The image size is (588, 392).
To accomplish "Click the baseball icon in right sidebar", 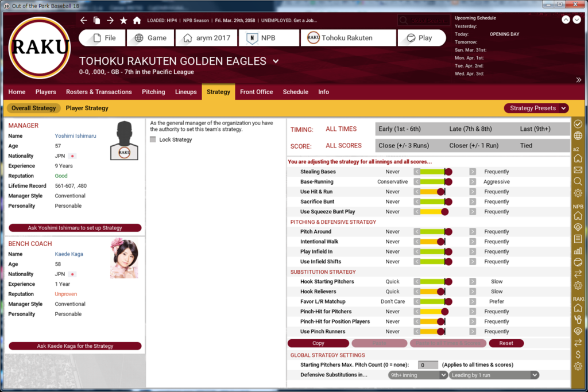I will [578, 262].
